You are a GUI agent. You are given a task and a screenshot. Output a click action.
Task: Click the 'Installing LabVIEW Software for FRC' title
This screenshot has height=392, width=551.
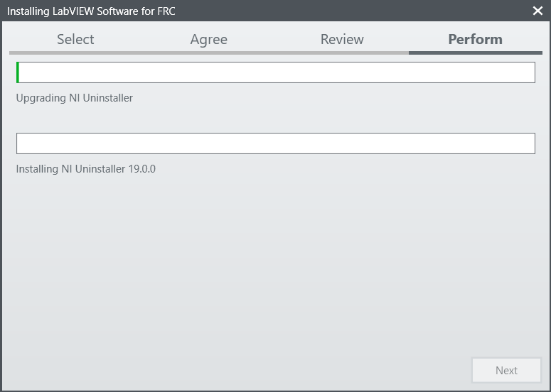[x=91, y=11]
